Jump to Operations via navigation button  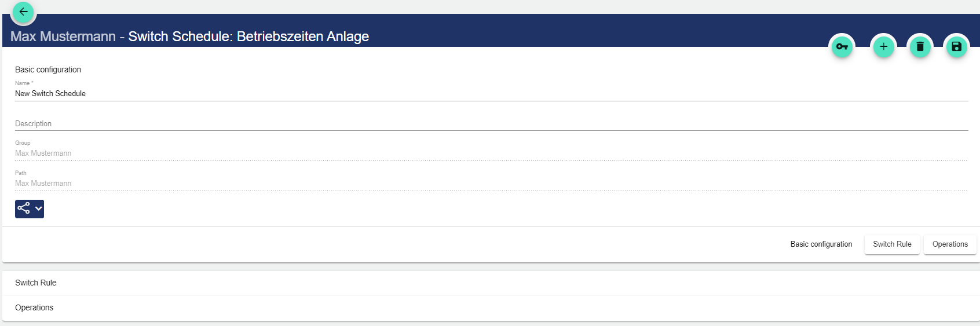[950, 244]
